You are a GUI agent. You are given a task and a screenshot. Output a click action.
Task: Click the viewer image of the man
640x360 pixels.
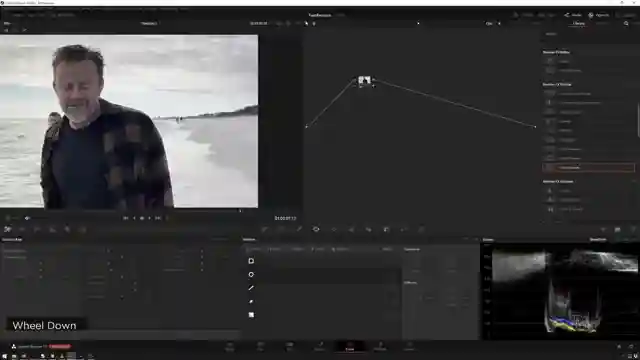(129, 121)
